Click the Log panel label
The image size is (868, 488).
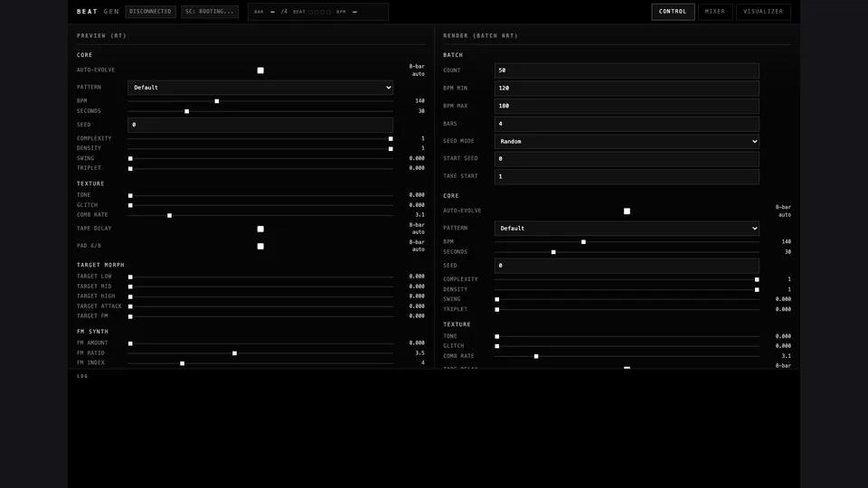(82, 376)
